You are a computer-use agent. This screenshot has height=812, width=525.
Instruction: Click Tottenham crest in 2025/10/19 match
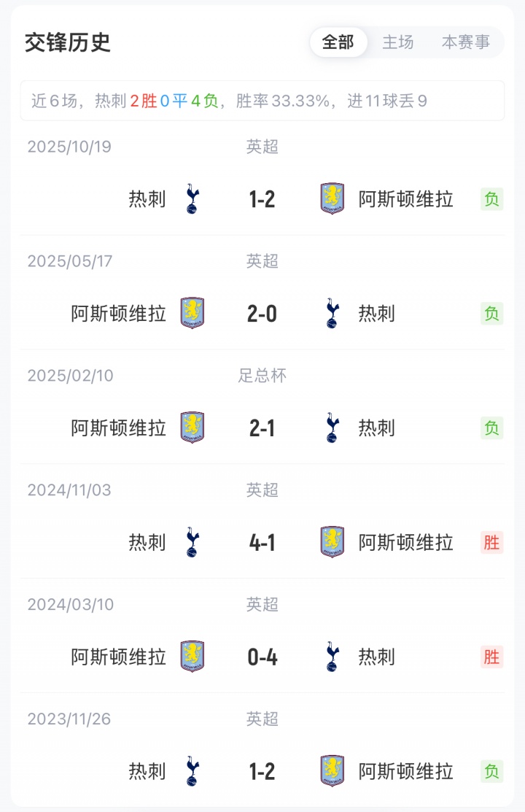tap(192, 199)
